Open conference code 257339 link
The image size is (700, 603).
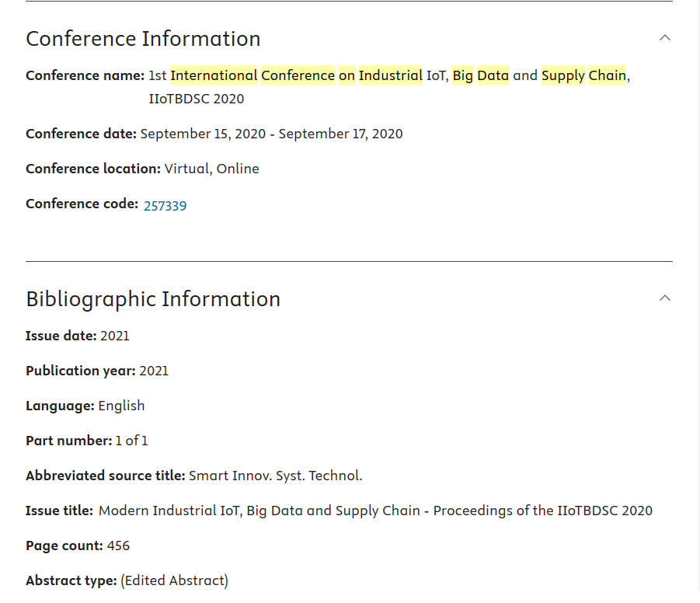(x=165, y=206)
